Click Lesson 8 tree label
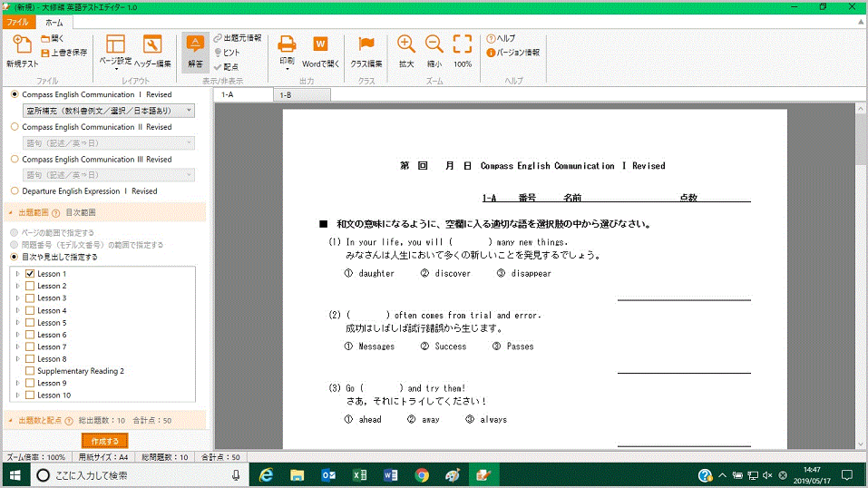The width and height of the screenshot is (868, 488). click(x=52, y=359)
